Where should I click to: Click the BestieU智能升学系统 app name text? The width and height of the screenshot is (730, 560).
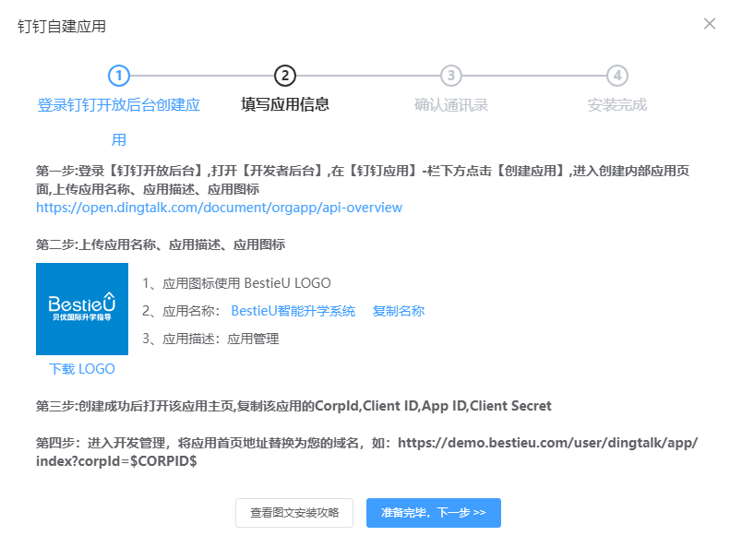(x=293, y=311)
